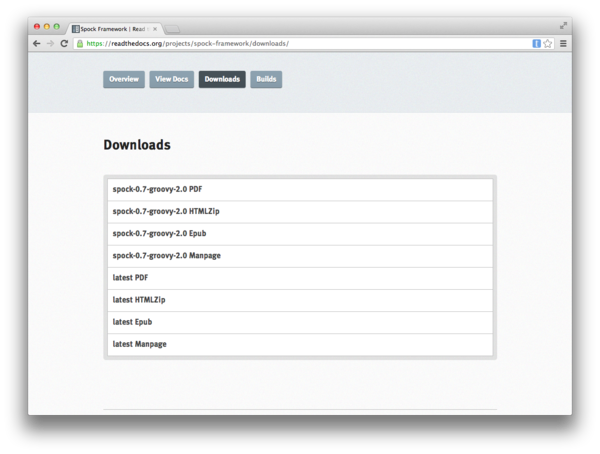The height and width of the screenshot is (454, 600).
Task: Click the blue extension icon in the address bar
Action: (536, 44)
